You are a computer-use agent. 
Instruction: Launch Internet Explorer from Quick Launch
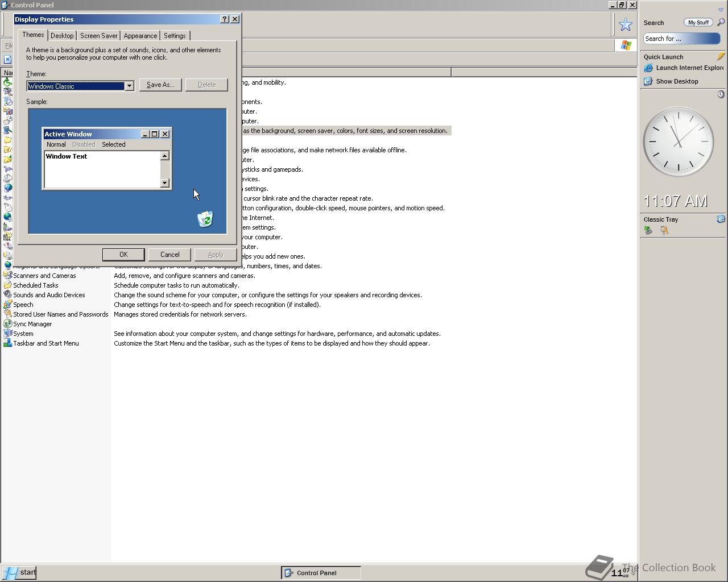coord(689,68)
